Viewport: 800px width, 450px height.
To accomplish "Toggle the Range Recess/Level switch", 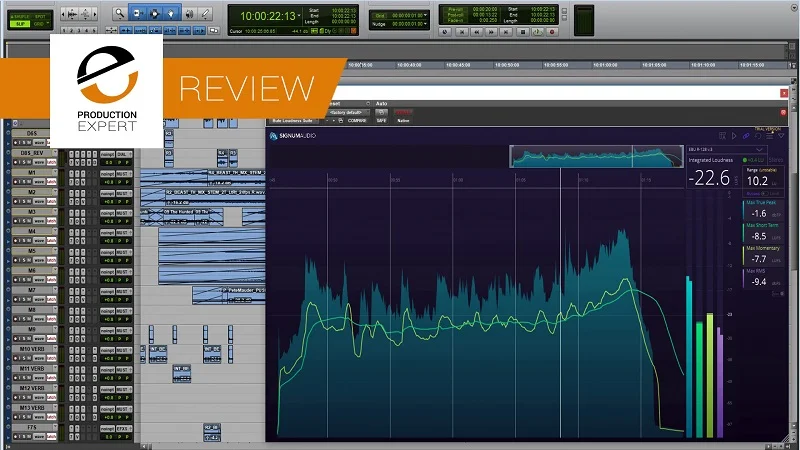I will (764, 194).
